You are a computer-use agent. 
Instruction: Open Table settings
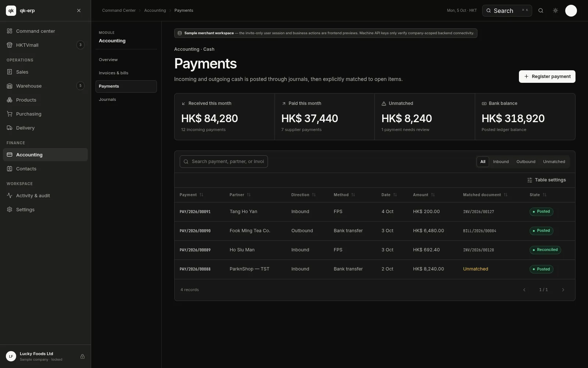point(546,180)
